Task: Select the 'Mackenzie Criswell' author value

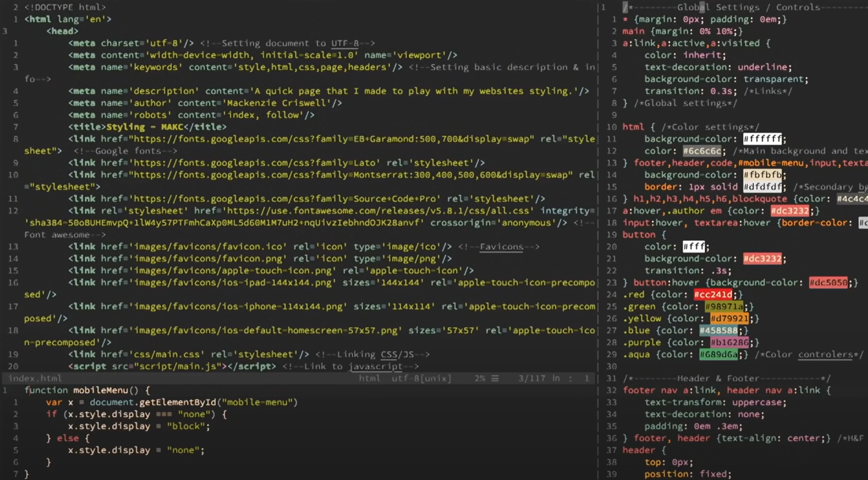Action: 277,103
